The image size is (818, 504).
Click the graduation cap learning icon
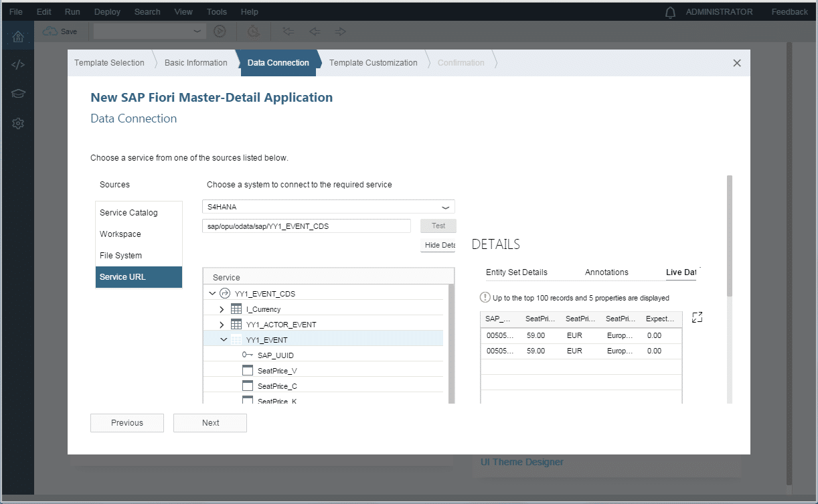(x=18, y=94)
